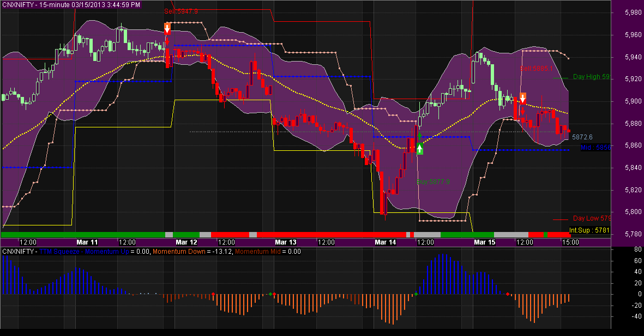
Task: Click the 5,960 price axis value
Action: pyautogui.click(x=633, y=35)
